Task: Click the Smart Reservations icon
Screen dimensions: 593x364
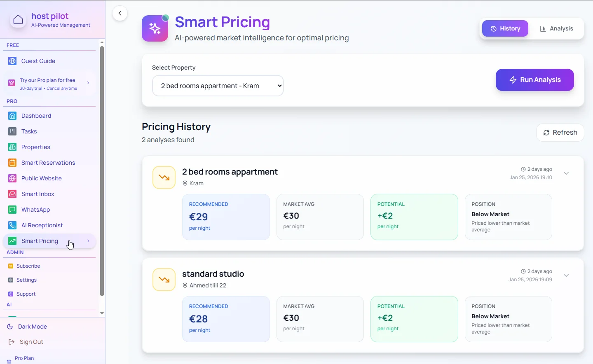Action: (x=12, y=163)
